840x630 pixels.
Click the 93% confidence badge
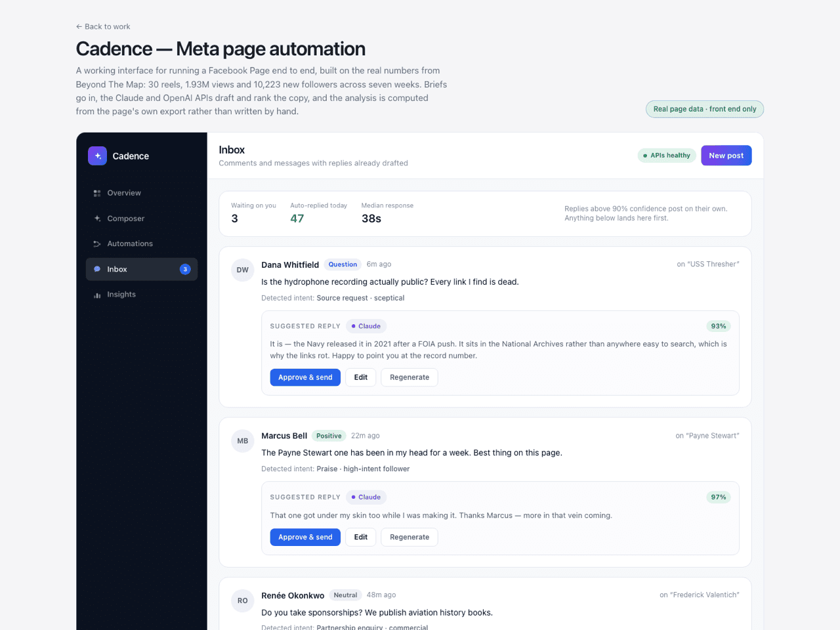click(x=719, y=326)
